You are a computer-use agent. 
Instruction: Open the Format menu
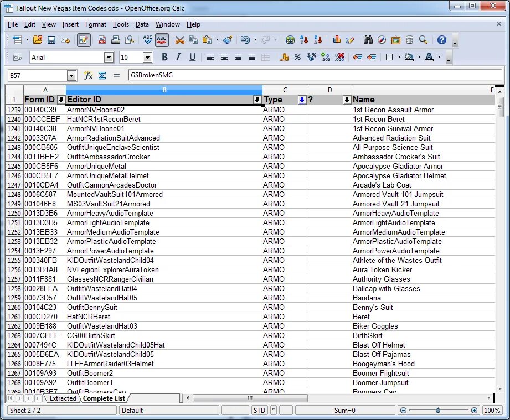tap(96, 24)
